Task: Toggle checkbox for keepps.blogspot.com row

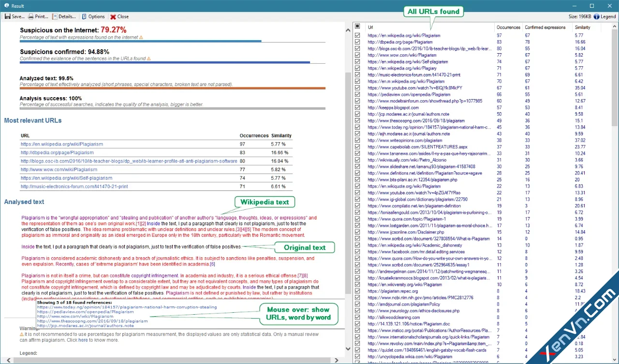Action: point(357,107)
